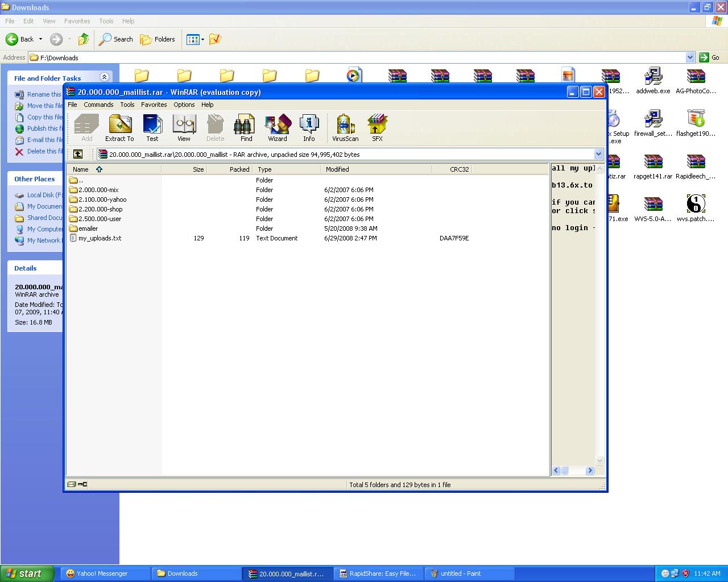
Task: Toggle the Folders pane in Explorer
Action: (158, 39)
